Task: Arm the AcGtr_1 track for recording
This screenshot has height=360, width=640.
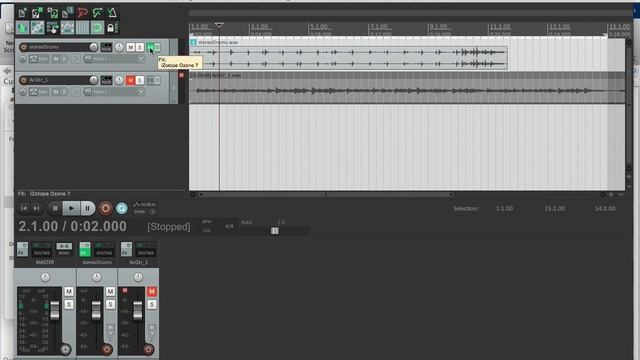Action: click(x=23, y=80)
